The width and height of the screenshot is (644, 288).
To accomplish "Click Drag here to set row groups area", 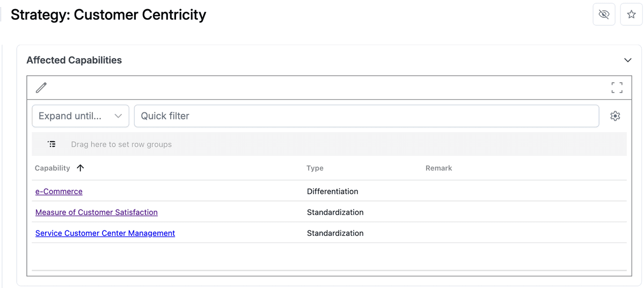I will click(121, 145).
